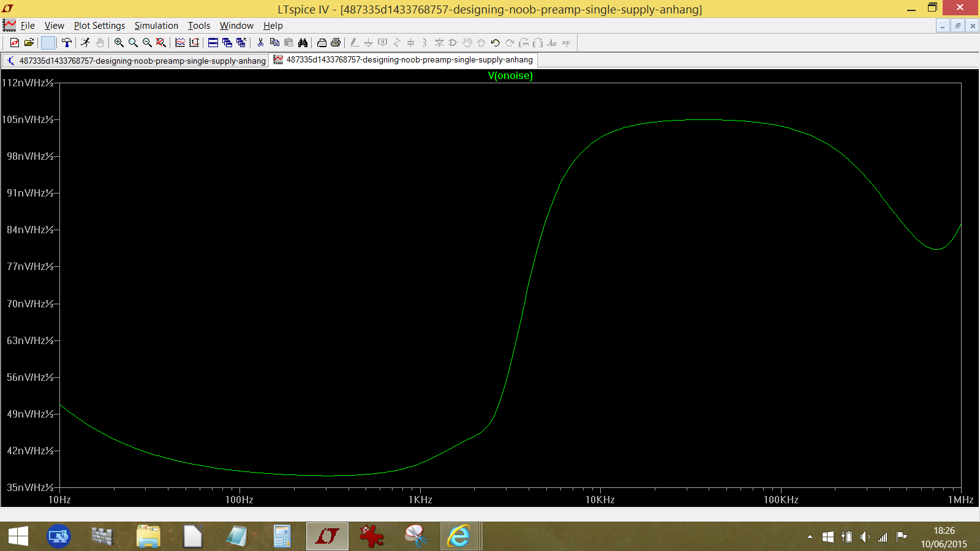Click the Halt simulation hand icon
This screenshot has height=551, width=980.
pyautogui.click(x=100, y=43)
